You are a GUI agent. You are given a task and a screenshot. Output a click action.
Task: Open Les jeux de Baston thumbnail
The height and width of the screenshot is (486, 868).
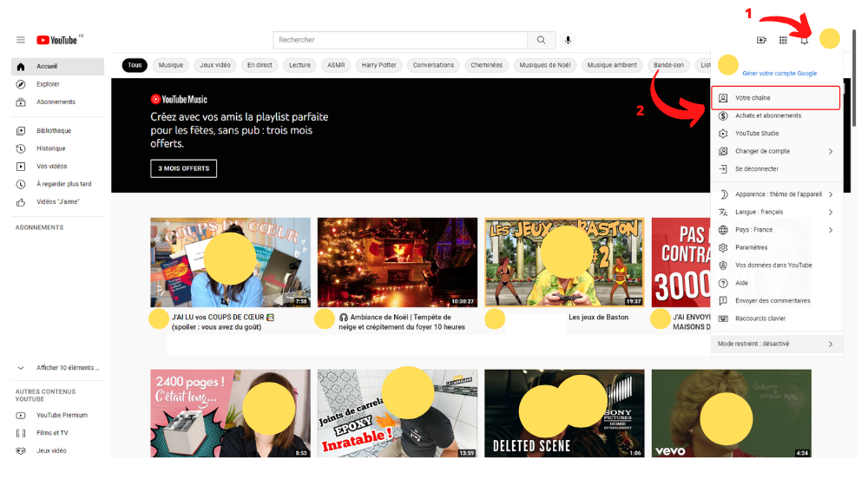tap(565, 262)
